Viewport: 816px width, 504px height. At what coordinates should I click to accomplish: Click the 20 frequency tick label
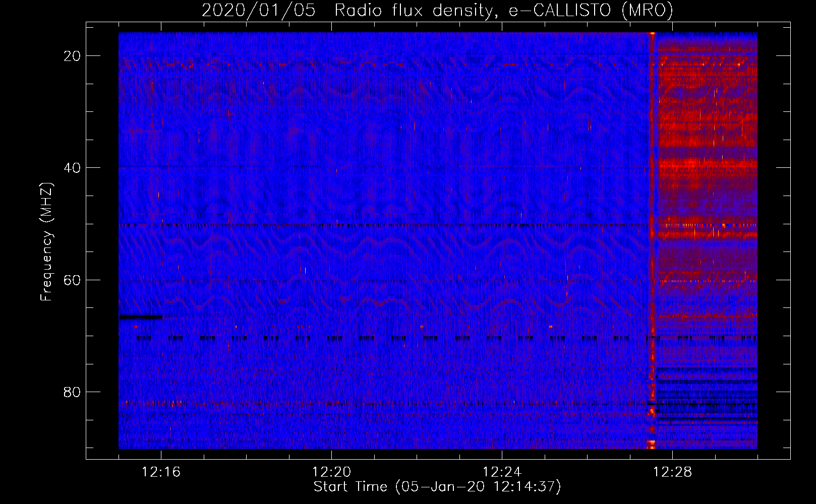(72, 56)
